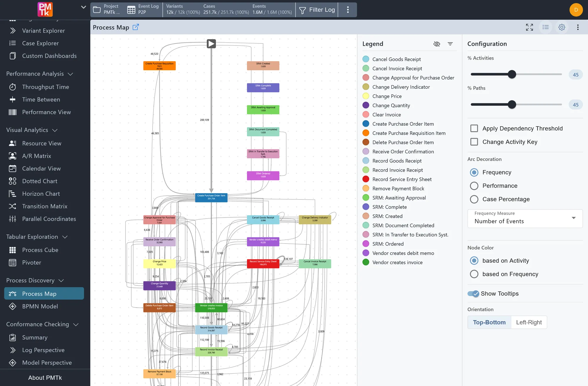Collapse Performance Analysis section
Viewport: 588px width, 386px height.
[70, 74]
